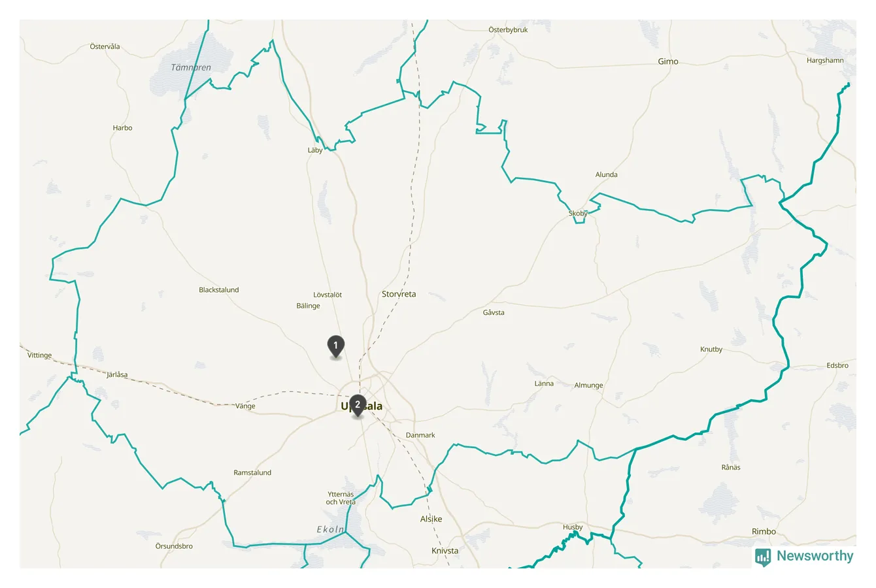The width and height of the screenshot is (876, 588).
Task: Select the Alunda place label
Action: (607, 174)
